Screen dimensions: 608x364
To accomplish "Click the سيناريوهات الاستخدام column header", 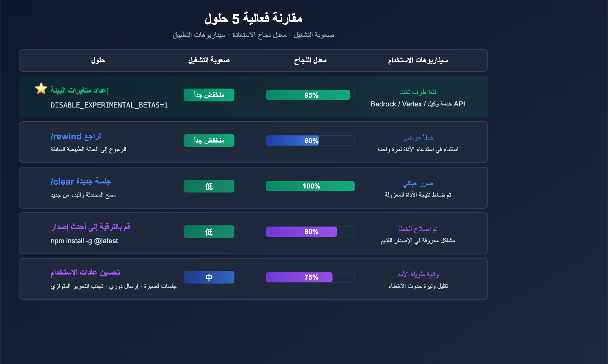I will click(418, 60).
